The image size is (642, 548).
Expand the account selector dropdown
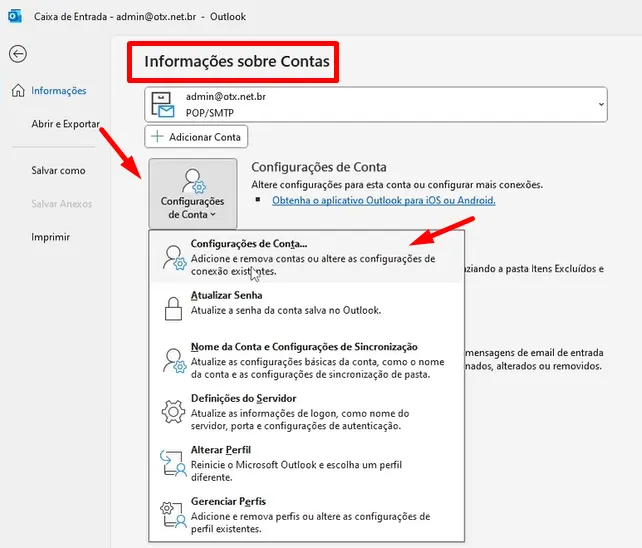coord(600,104)
